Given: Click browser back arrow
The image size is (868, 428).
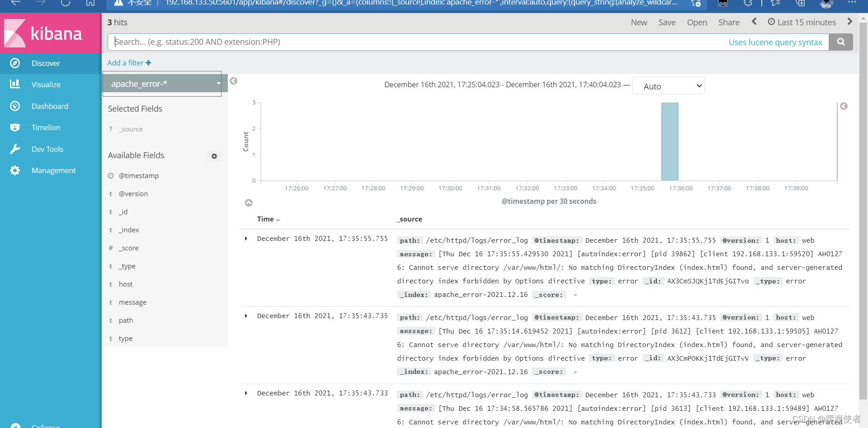Looking at the screenshot, I should [x=16, y=3].
